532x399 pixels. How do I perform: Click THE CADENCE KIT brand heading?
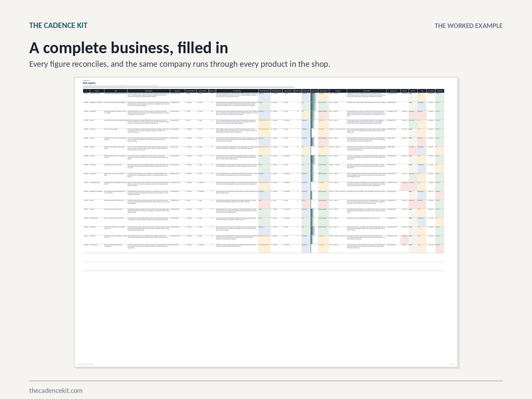(58, 26)
